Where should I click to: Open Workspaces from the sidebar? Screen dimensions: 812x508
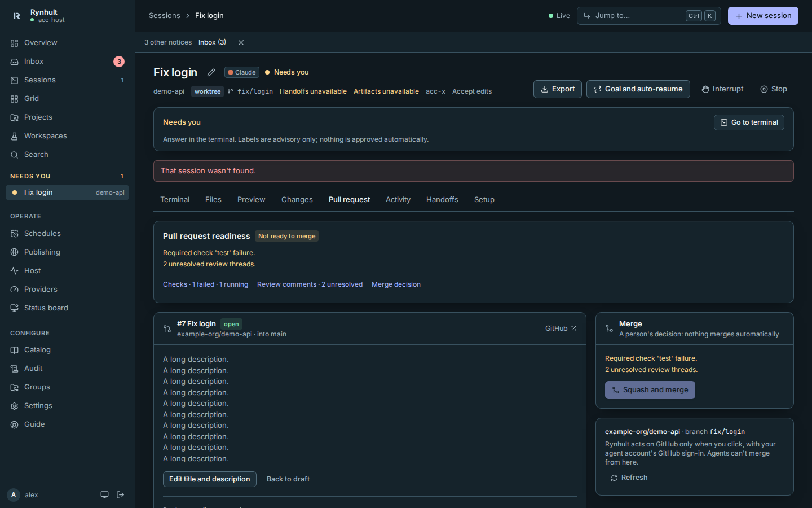click(68, 136)
